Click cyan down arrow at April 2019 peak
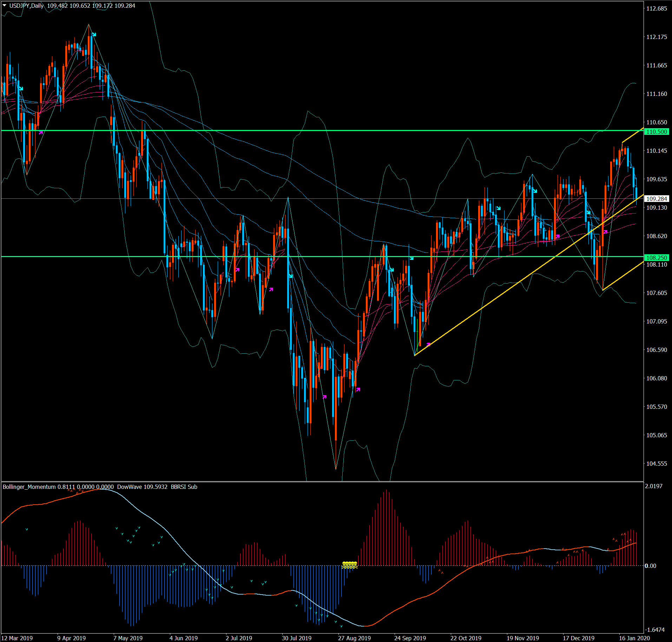 coord(94,34)
